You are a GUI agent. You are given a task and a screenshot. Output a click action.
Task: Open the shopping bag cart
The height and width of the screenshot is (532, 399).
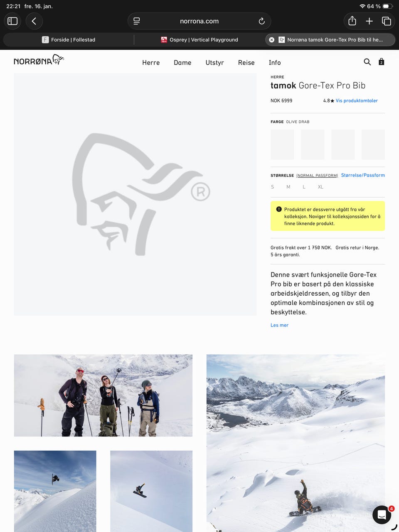(381, 62)
